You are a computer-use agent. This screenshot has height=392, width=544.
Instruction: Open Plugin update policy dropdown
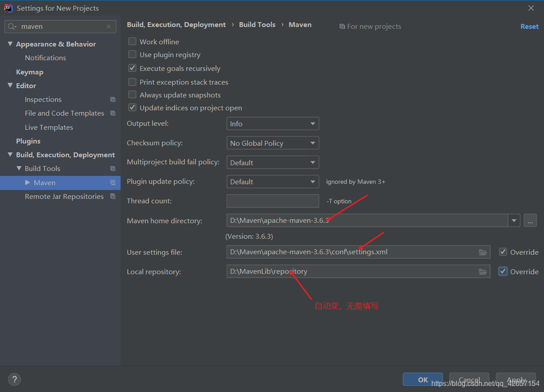[x=273, y=182]
